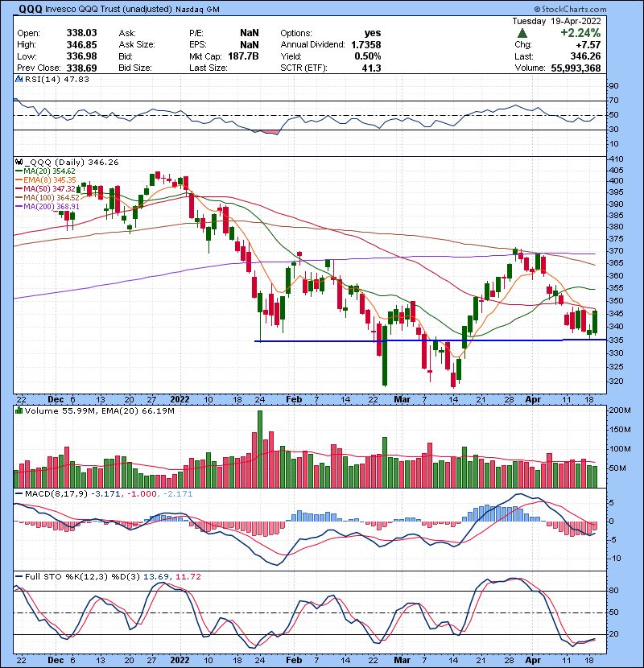Click the 200M volume axis label
The height and width of the screenshot is (668, 644).
click(x=621, y=410)
